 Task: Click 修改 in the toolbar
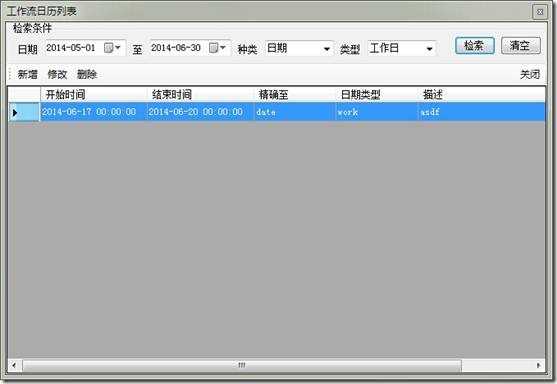(57, 75)
